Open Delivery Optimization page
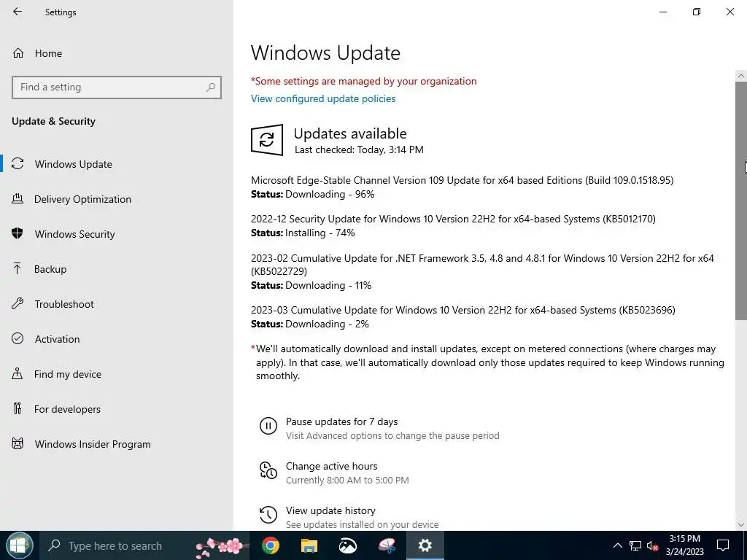Screen dimensions: 747x560 [82, 199]
